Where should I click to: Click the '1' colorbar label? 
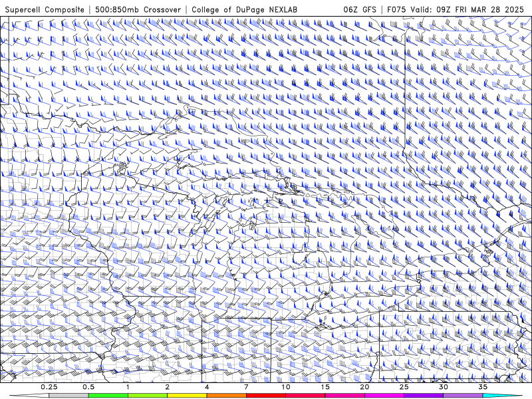click(x=128, y=387)
